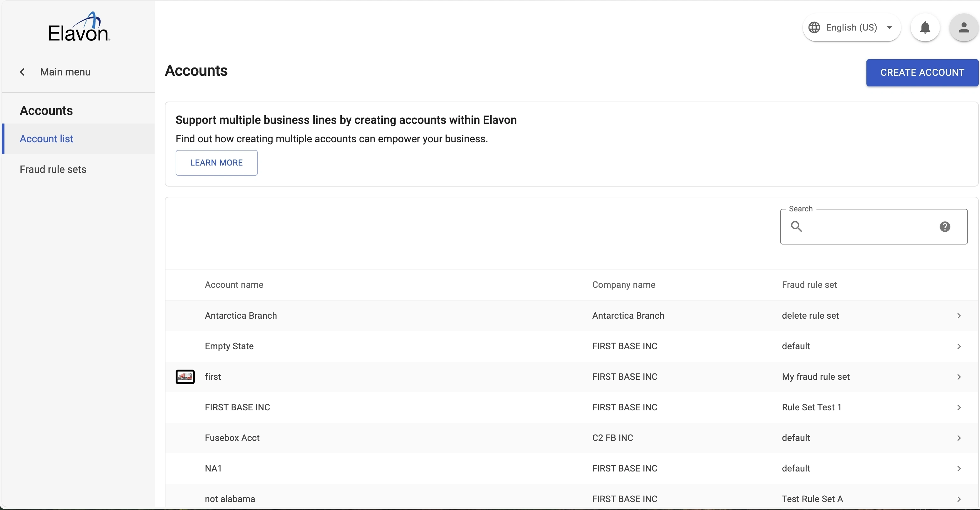Screen dimensions: 980x510
Task: Click the CREATE ACCOUNT button
Action: 922,73
